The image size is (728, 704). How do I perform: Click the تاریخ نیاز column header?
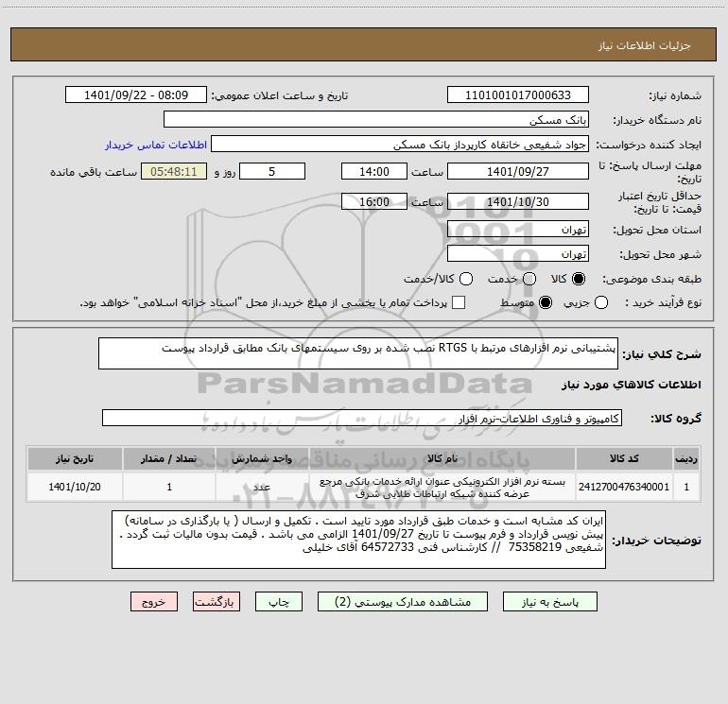click(75, 458)
